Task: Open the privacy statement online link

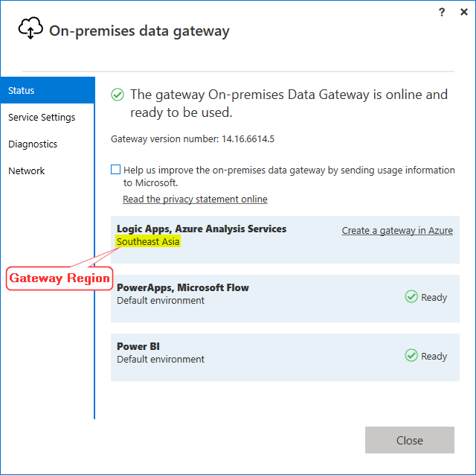Action: tap(195, 200)
